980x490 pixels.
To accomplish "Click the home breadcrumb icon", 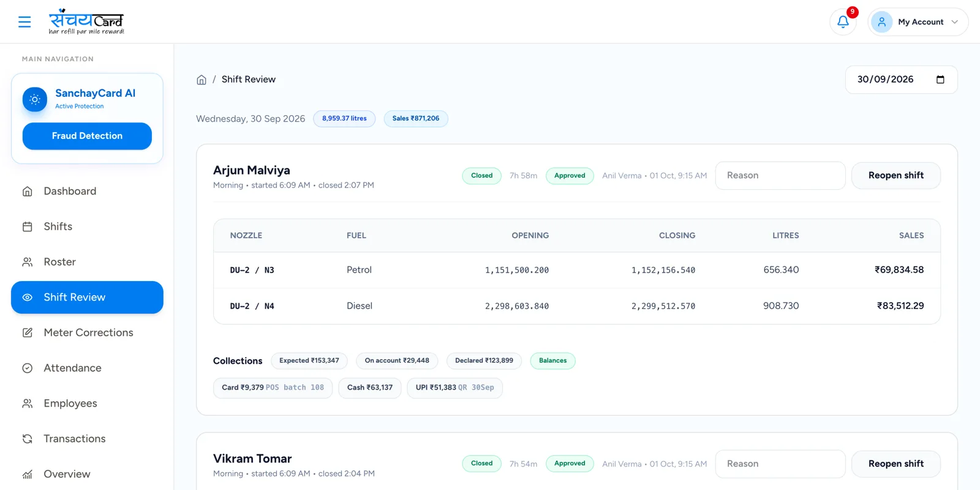I will tap(202, 80).
